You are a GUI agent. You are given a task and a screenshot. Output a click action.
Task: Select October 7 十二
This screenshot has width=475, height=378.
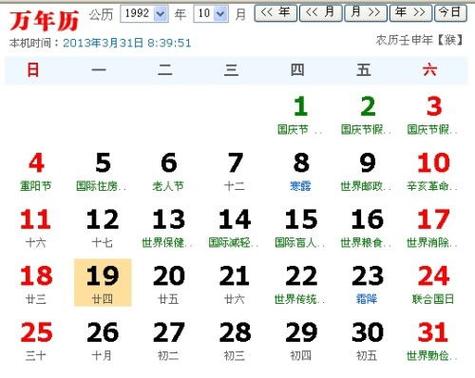234,172
